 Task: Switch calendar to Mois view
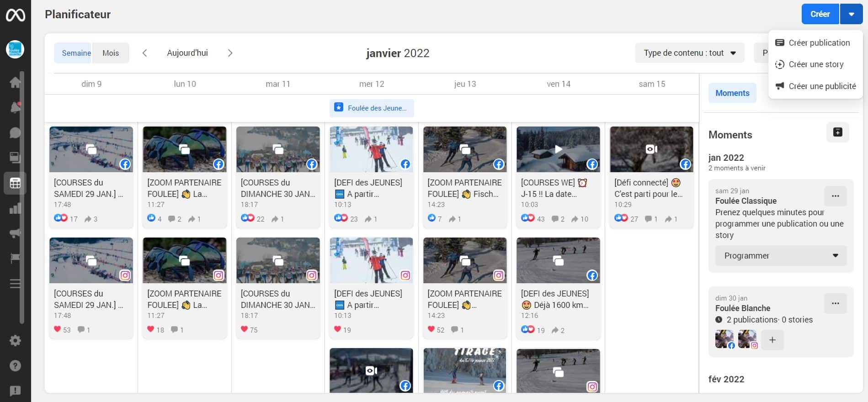(111, 53)
